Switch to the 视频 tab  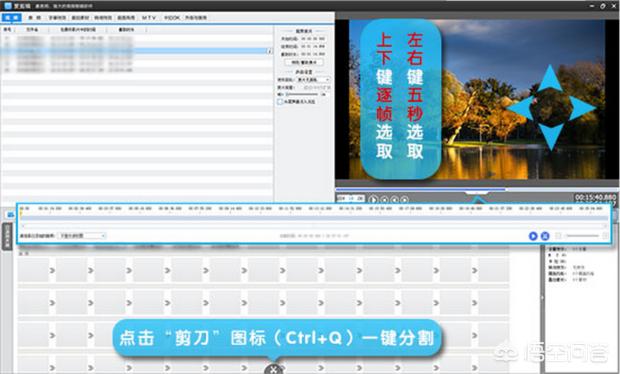[11, 17]
